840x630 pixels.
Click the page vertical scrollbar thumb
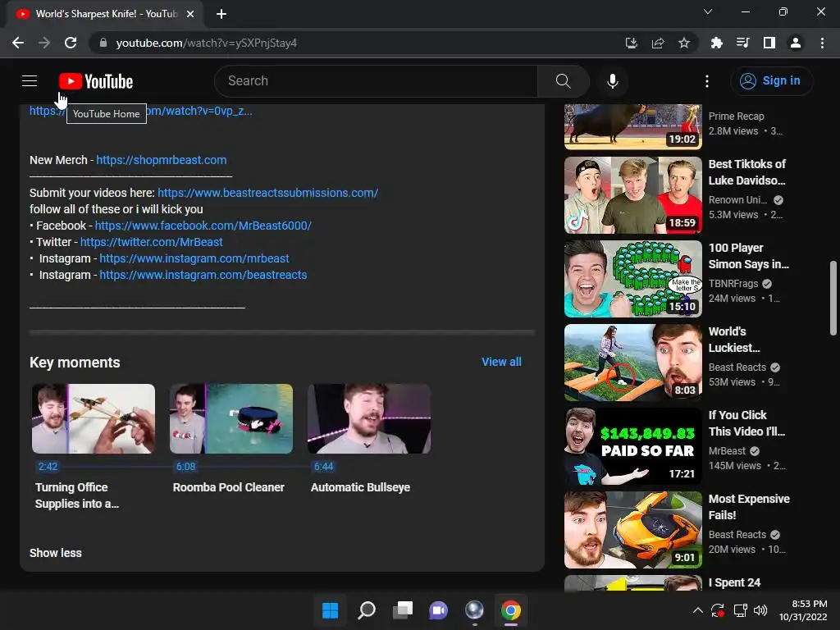pos(833,298)
